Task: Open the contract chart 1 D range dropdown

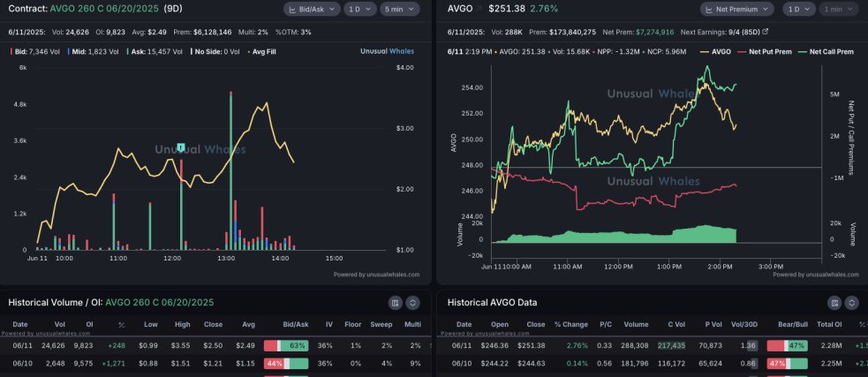Action: coord(359,9)
